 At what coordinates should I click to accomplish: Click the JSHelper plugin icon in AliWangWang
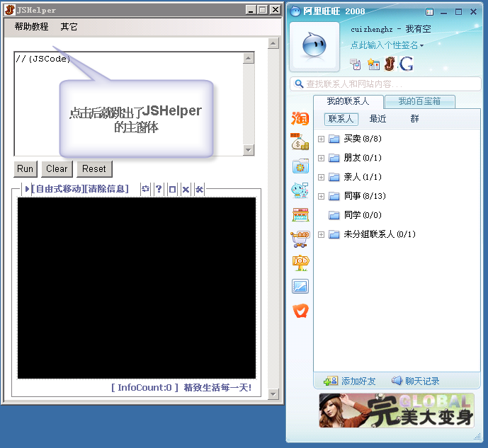[x=390, y=64]
